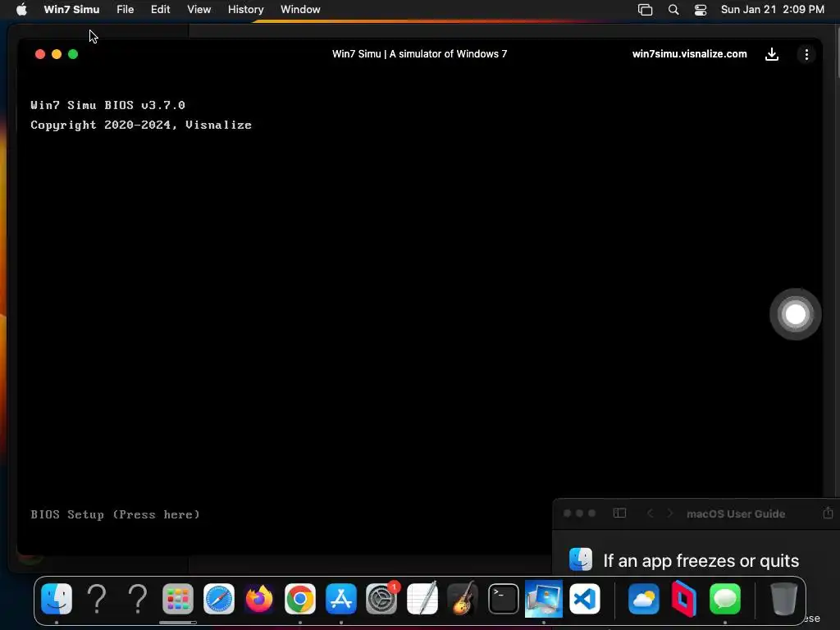Viewport: 840px width, 630px height.
Task: Launch Visual Studio Code from the Dock
Action: (584, 598)
